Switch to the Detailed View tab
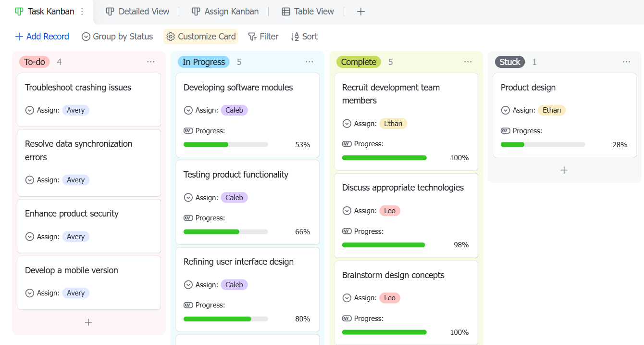Screen dimensions: 644x345 (x=137, y=12)
